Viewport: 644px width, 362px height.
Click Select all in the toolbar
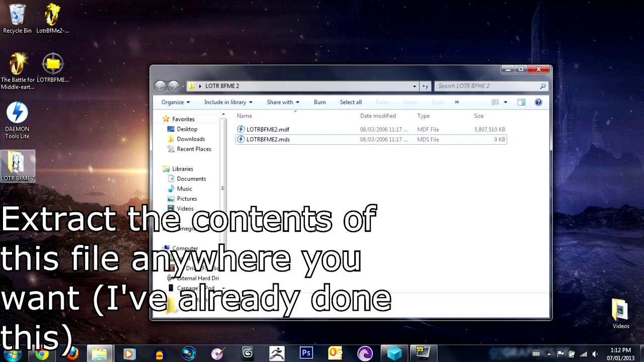point(351,102)
